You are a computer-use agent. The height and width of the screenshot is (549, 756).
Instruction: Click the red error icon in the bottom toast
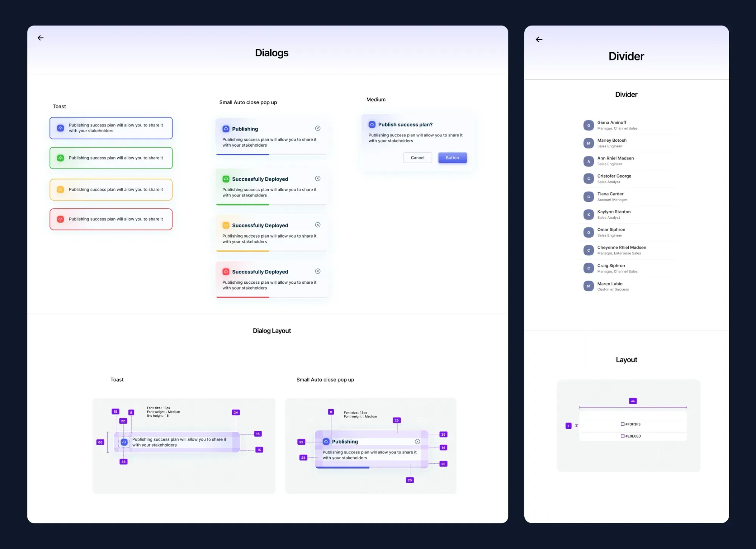[x=60, y=219]
